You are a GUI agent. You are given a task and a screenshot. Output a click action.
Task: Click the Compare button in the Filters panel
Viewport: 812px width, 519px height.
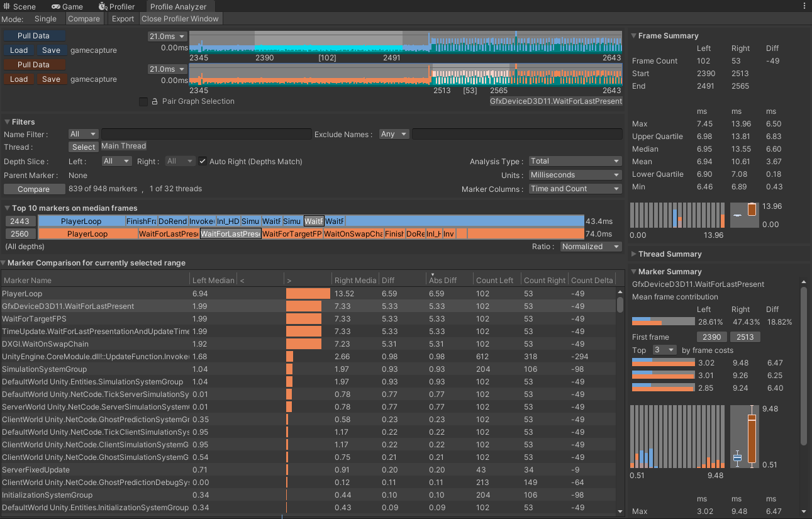point(34,189)
